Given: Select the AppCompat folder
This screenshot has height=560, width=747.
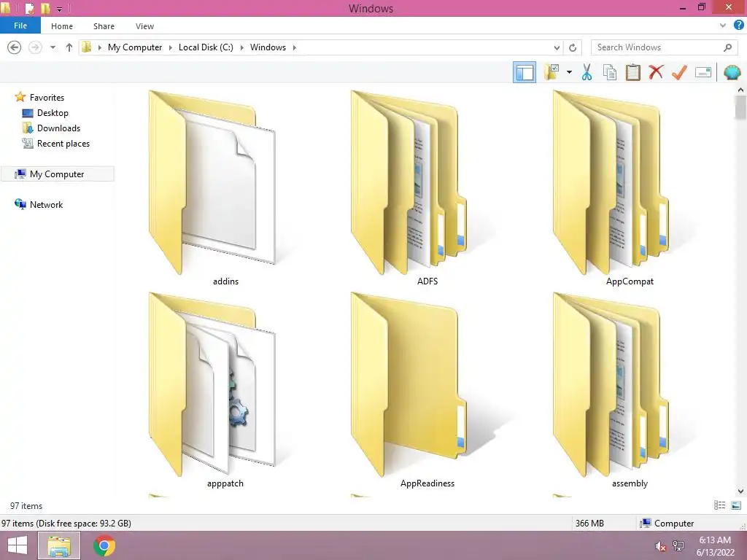Looking at the screenshot, I should (630, 187).
